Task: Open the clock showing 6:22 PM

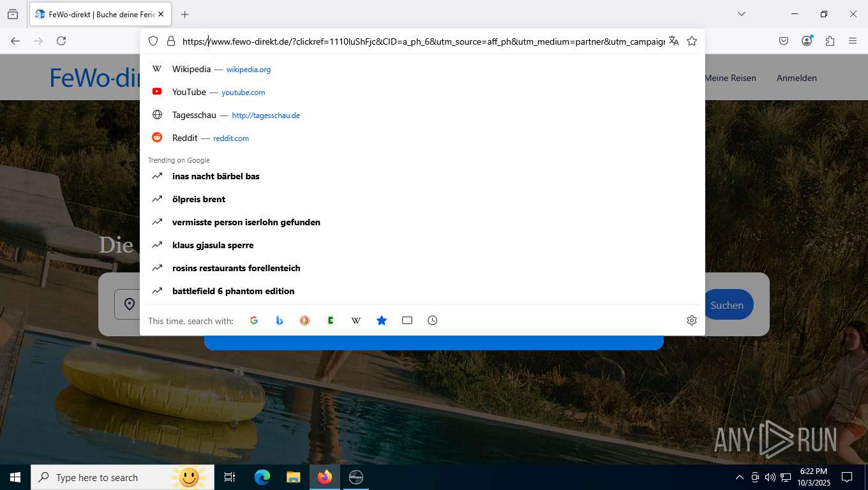Action: click(x=813, y=477)
